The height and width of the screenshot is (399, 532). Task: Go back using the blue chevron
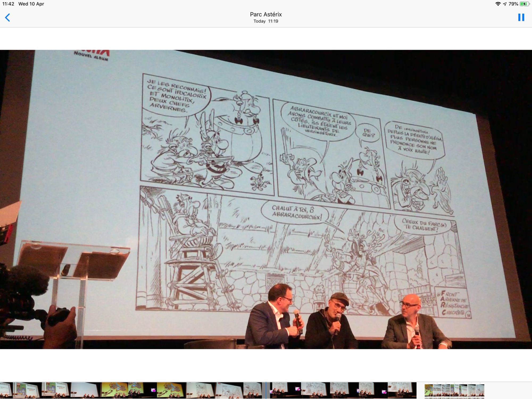point(7,18)
